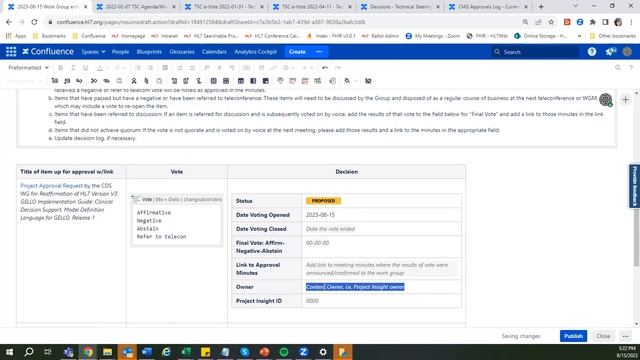Open the Chrome extensions puzzle icon
This screenshot has height=360, width=640.
pyautogui.click(x=593, y=22)
